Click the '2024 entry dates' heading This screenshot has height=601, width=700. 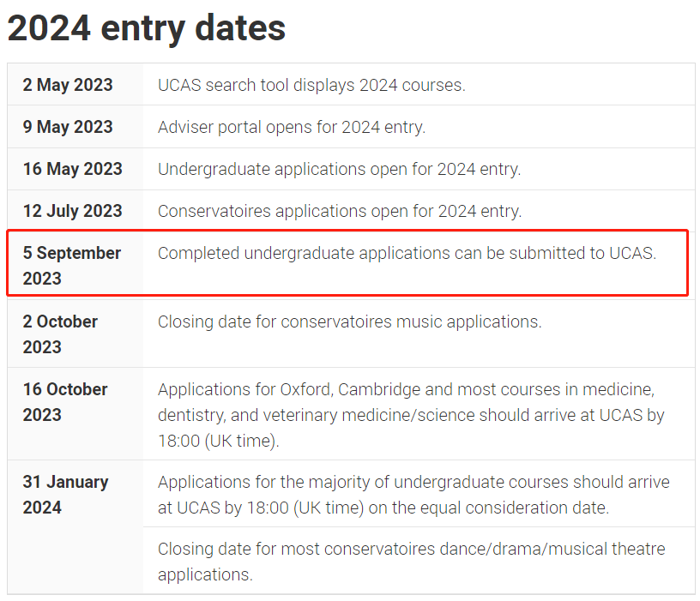[x=147, y=28]
